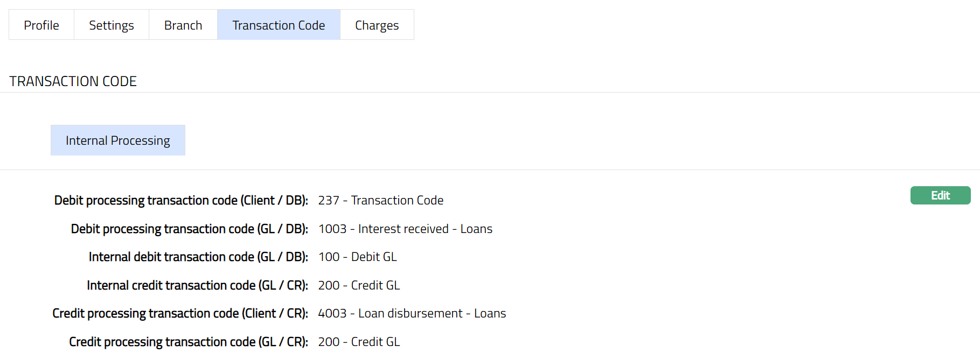
Task: Click the Debit processing (GL / DB) label
Action: [189, 229]
